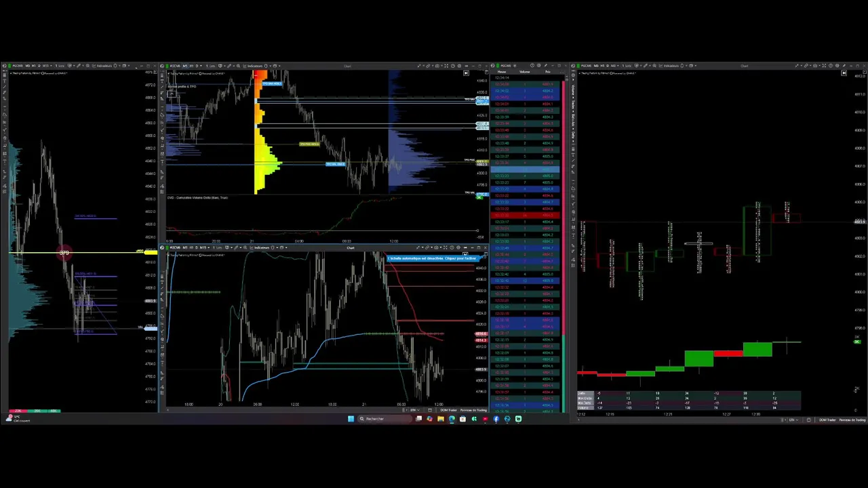Select the M5 timeframe in the top-middle chart

(185, 66)
